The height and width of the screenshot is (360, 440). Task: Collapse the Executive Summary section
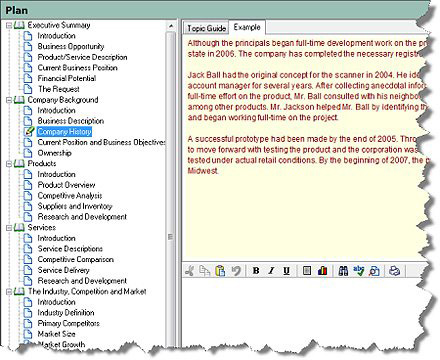[9, 25]
